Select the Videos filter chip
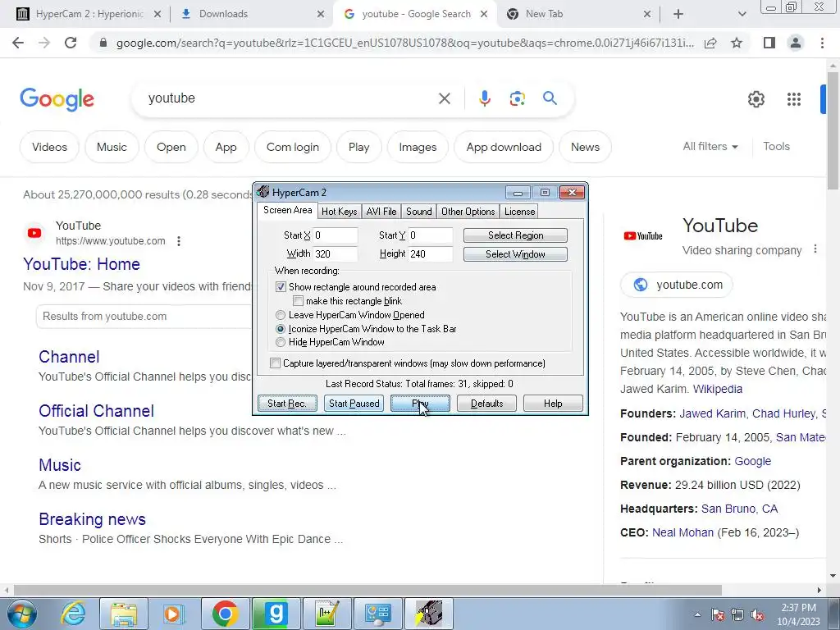Screen dimensions: 840x630 [49, 147]
